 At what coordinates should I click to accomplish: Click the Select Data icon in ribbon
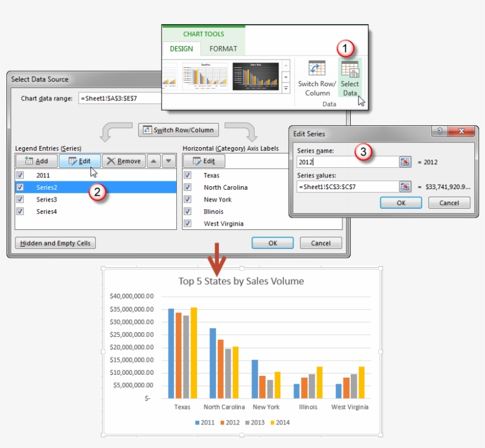350,70
